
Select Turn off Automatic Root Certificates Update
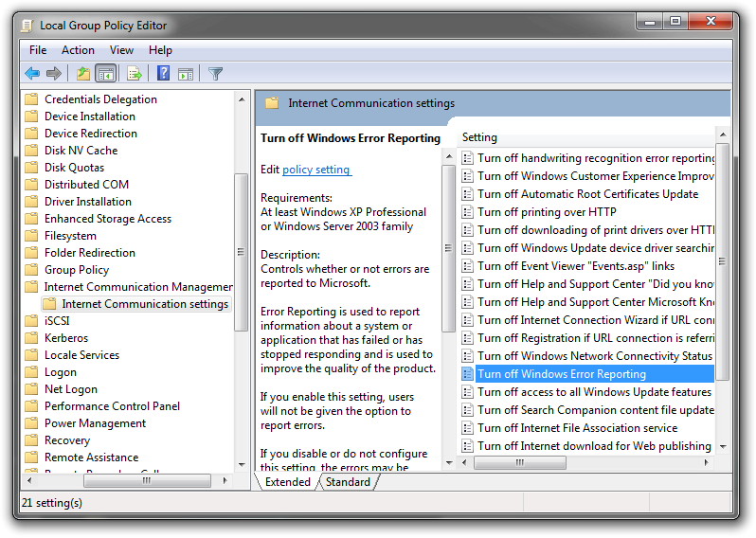[x=587, y=194]
